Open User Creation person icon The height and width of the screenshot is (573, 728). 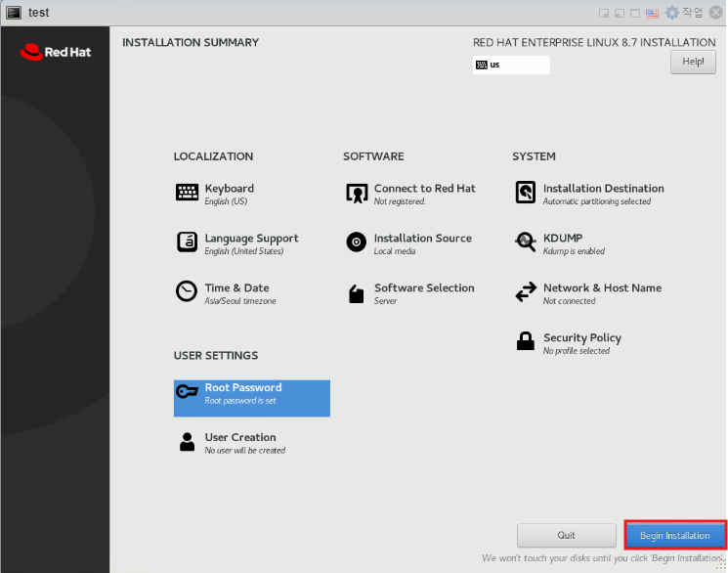pos(187,442)
